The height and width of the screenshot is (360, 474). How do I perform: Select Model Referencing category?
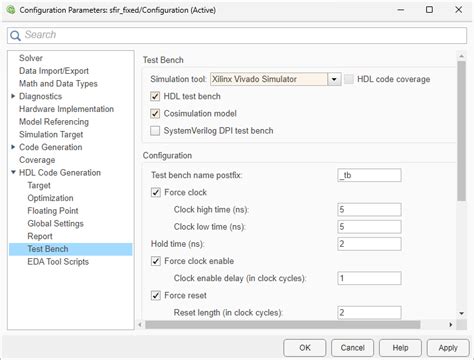click(x=54, y=122)
